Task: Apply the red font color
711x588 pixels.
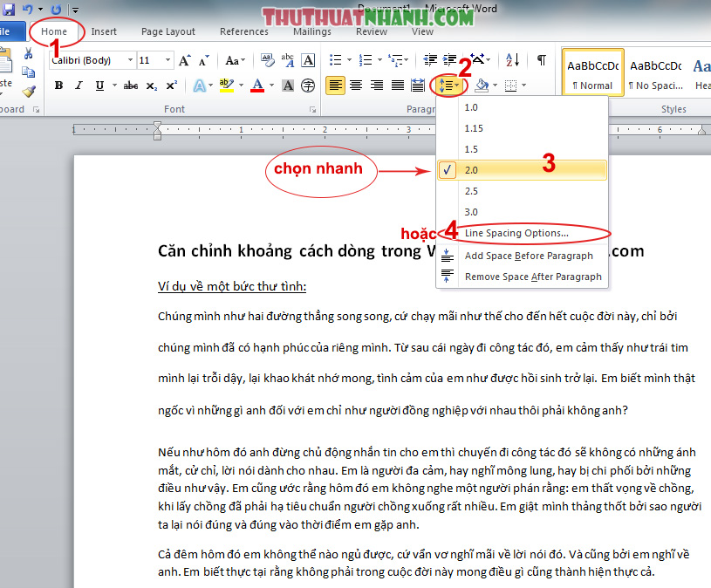Action: pyautogui.click(x=257, y=85)
